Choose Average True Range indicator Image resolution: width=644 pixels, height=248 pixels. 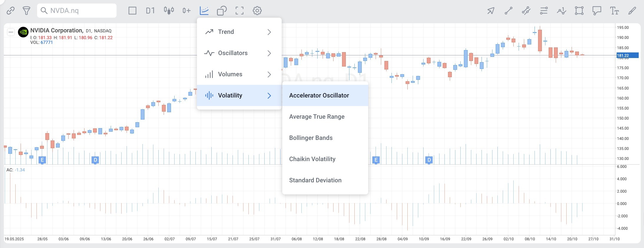(x=325, y=117)
